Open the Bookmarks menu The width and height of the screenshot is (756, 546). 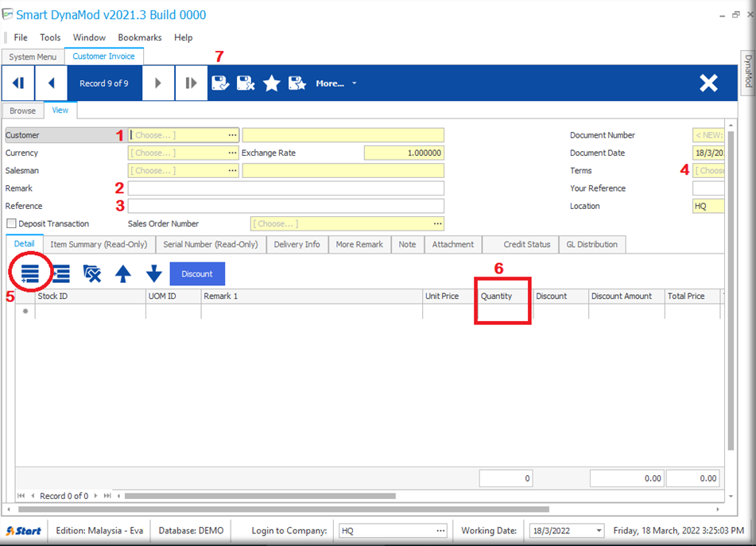pyautogui.click(x=140, y=37)
